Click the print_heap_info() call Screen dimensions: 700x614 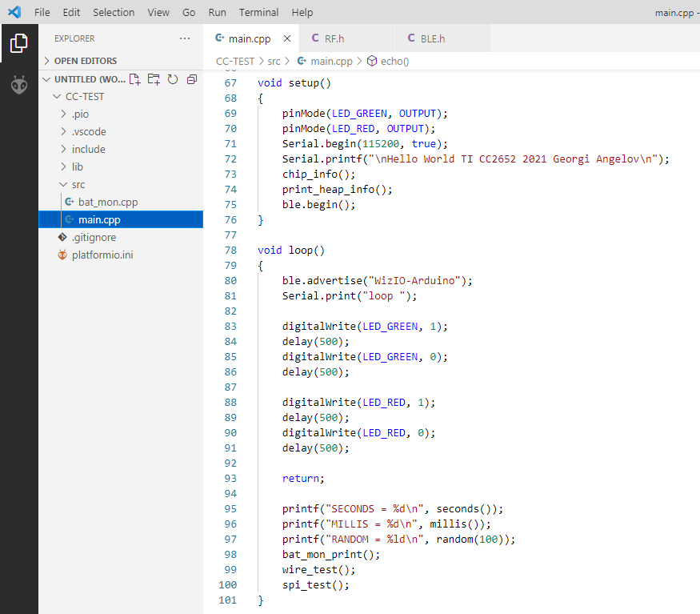337,189
